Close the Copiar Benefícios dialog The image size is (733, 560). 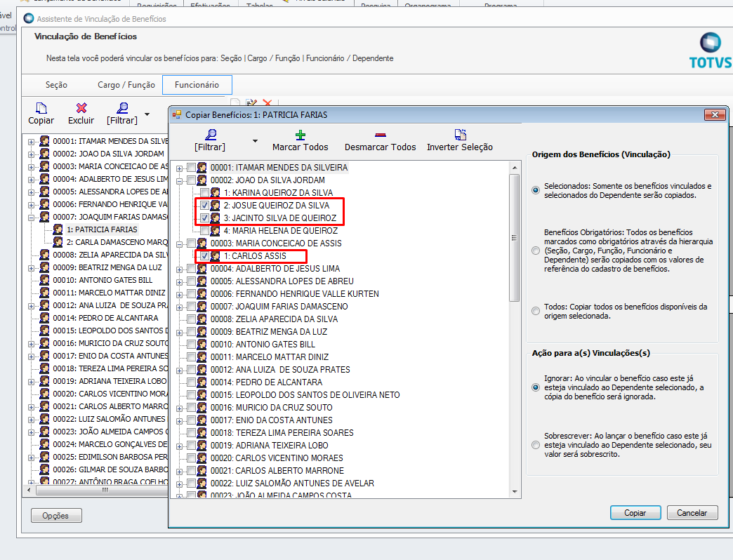(715, 115)
